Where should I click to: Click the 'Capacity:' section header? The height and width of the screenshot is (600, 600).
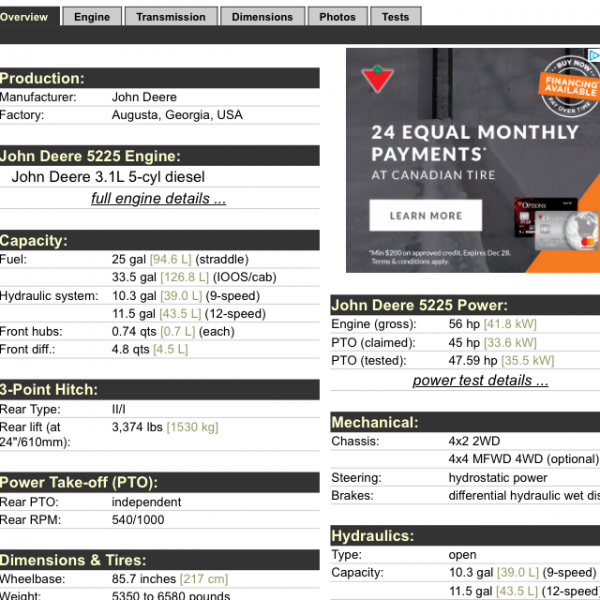[160, 240]
